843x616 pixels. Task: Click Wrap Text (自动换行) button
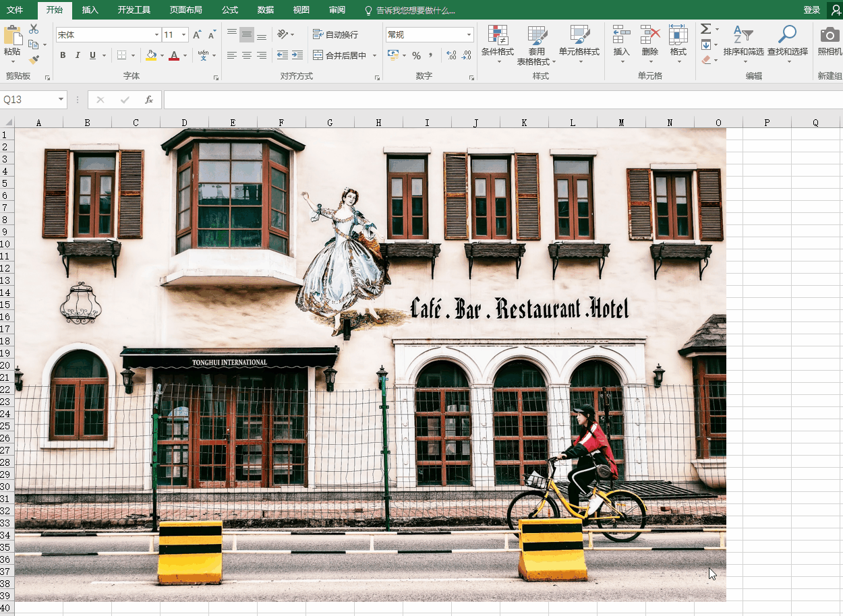tap(336, 34)
